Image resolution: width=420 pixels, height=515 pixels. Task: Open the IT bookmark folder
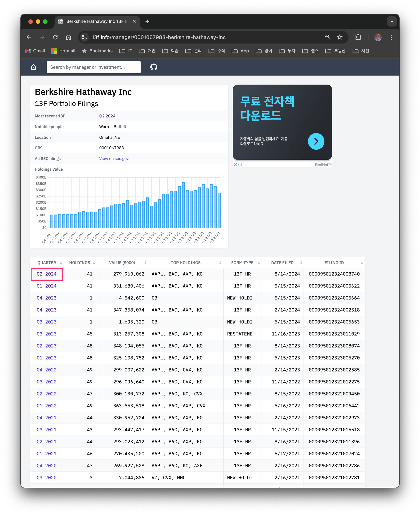pyautogui.click(x=126, y=51)
